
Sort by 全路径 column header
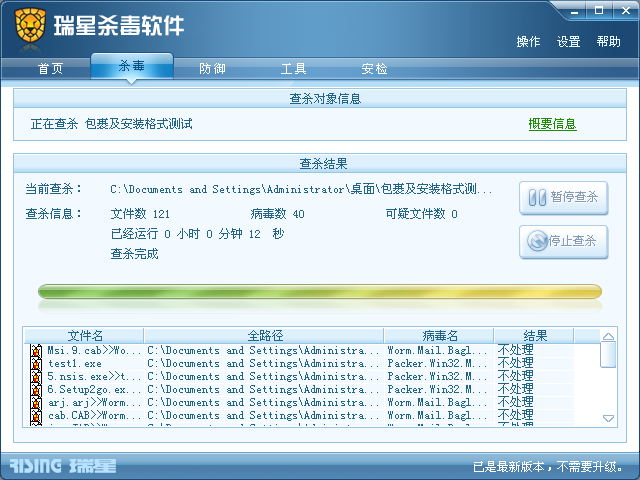(264, 336)
